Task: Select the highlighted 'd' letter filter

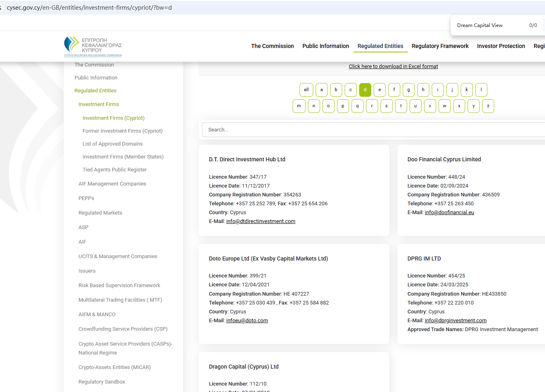Action: click(365, 90)
